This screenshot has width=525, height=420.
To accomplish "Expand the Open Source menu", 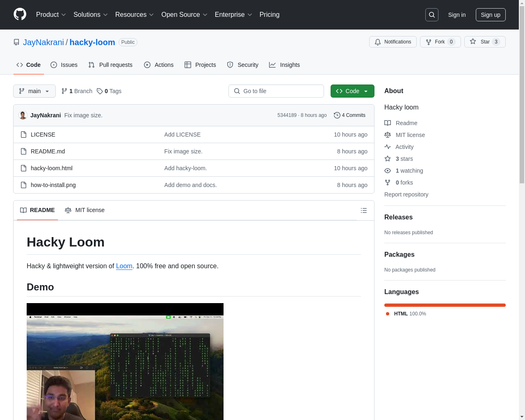I will (x=185, y=15).
